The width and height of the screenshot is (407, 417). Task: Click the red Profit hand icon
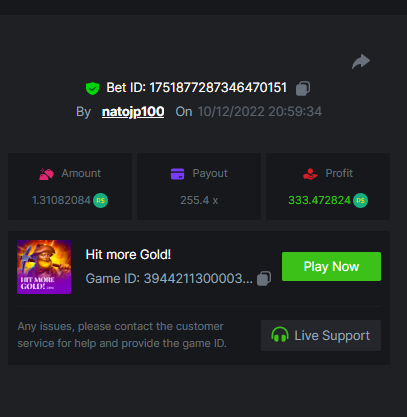click(310, 174)
